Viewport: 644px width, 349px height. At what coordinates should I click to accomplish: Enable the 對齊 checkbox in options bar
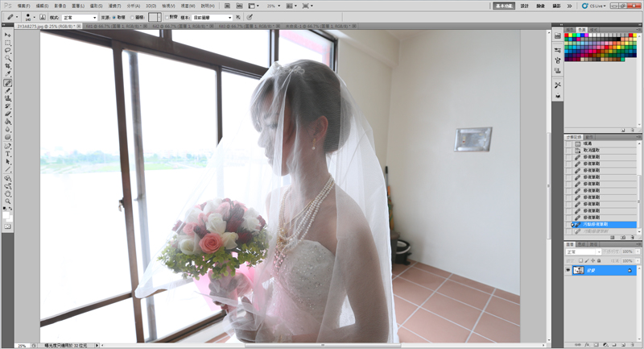point(167,17)
